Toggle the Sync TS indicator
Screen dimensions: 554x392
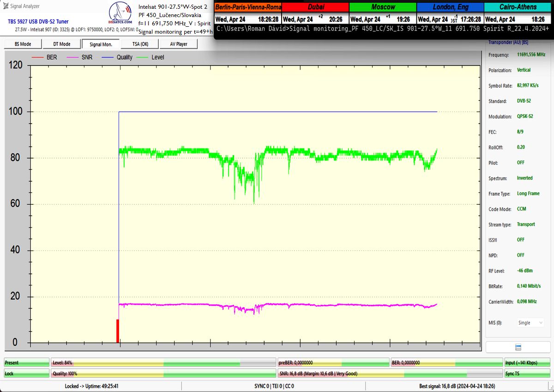point(527,374)
